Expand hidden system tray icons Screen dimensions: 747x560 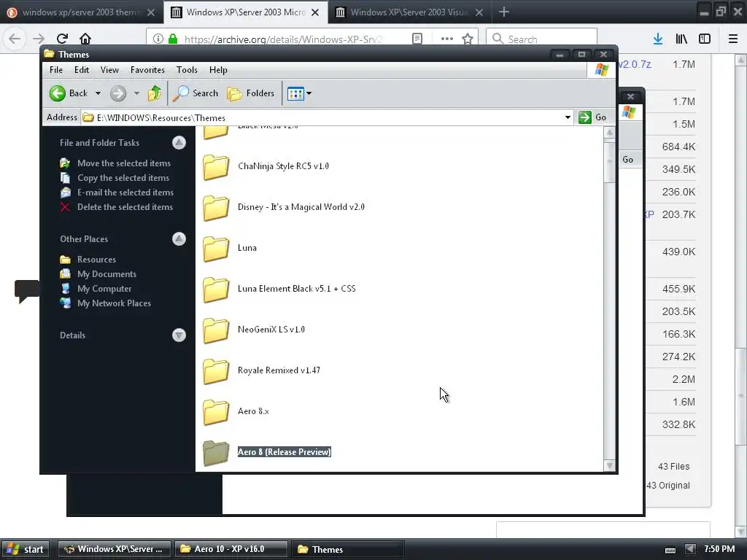pyautogui.click(x=690, y=549)
